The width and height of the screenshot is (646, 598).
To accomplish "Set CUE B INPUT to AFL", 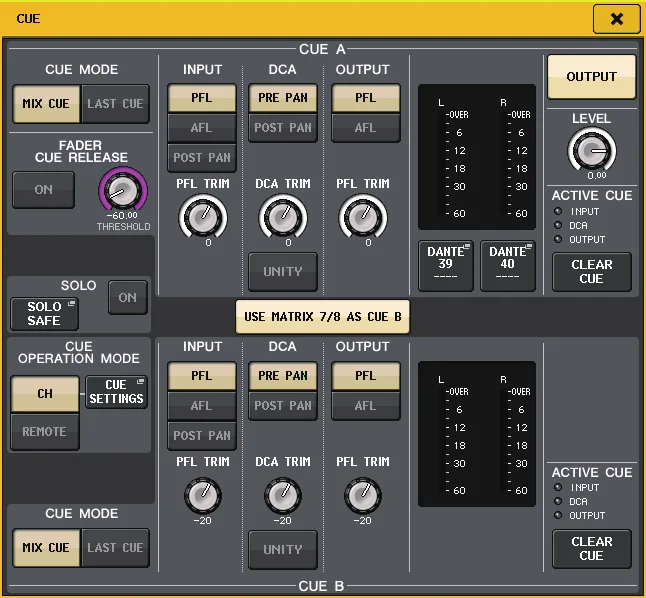I will (x=201, y=406).
